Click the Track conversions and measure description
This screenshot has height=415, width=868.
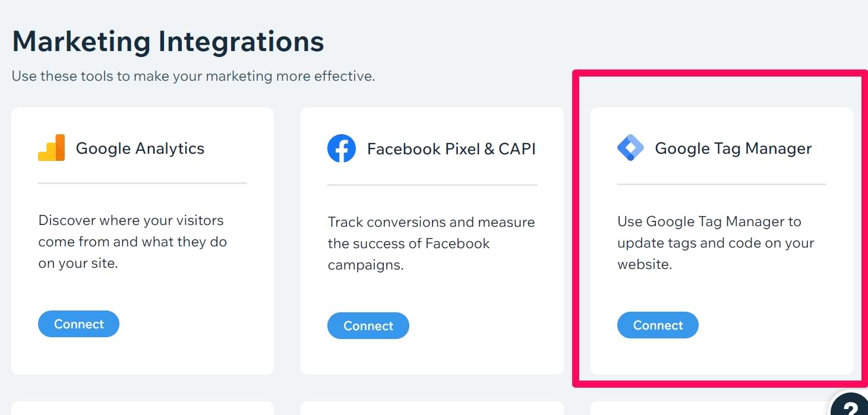point(431,243)
